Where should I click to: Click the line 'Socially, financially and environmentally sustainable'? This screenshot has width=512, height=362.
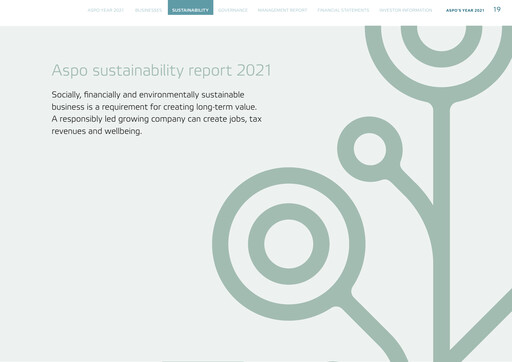pyautogui.click(x=148, y=95)
